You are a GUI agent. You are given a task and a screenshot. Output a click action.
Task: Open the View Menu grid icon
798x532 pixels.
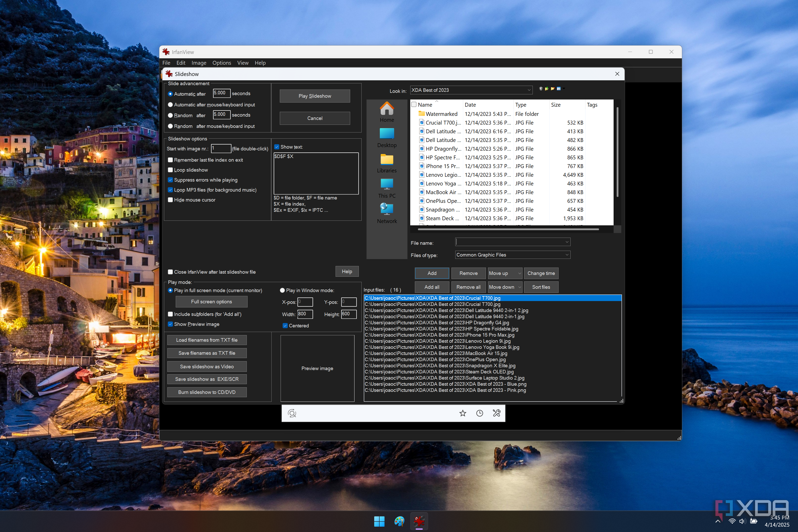(558, 89)
